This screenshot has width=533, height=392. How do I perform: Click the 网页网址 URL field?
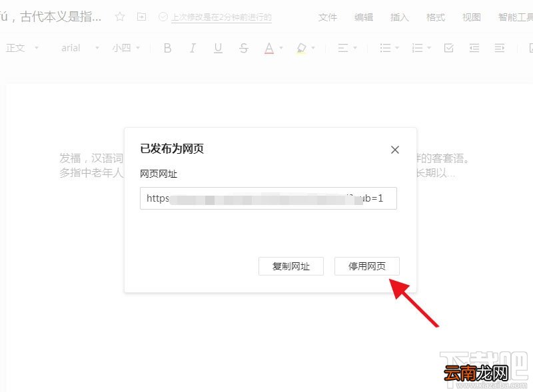point(268,198)
